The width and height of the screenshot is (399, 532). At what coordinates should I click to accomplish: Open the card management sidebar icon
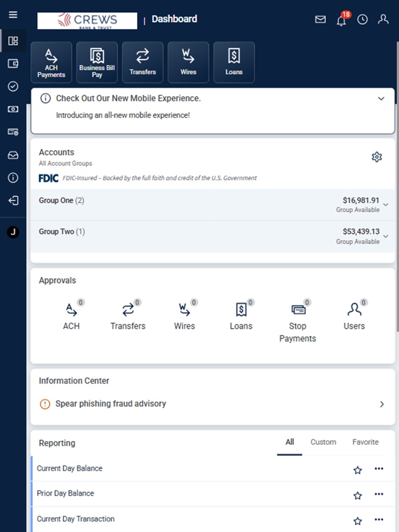(13, 132)
